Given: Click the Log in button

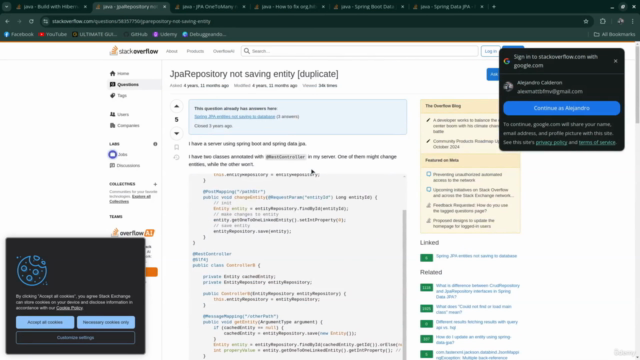Looking at the screenshot, I should [490, 51].
